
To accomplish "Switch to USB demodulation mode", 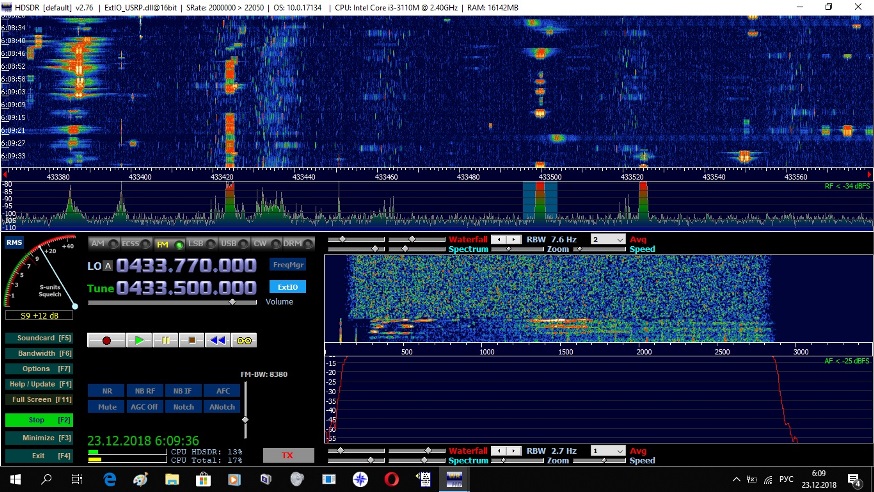I will coord(228,243).
